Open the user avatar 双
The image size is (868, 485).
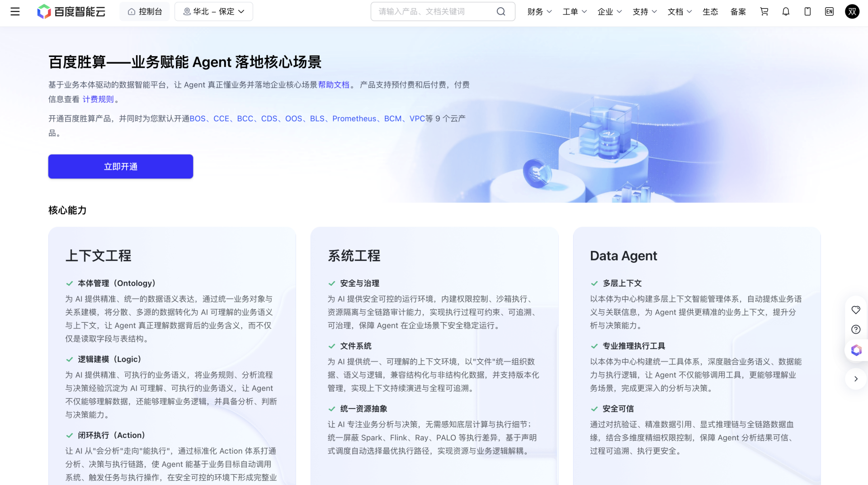(852, 12)
